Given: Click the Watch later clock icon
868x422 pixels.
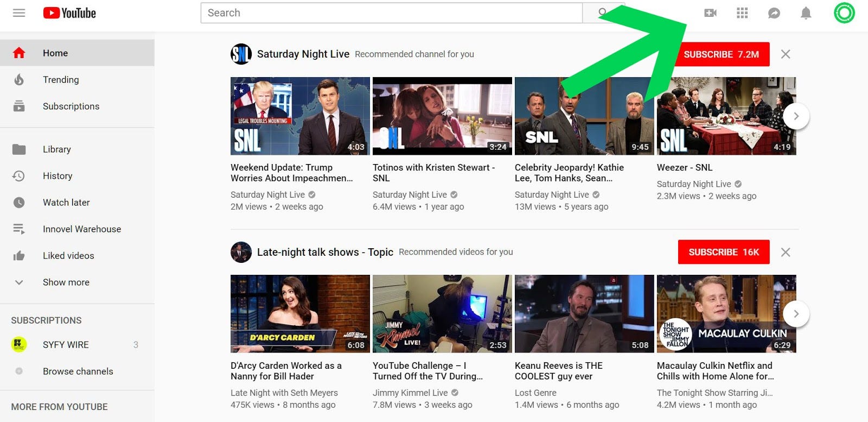Looking at the screenshot, I should click(x=19, y=202).
